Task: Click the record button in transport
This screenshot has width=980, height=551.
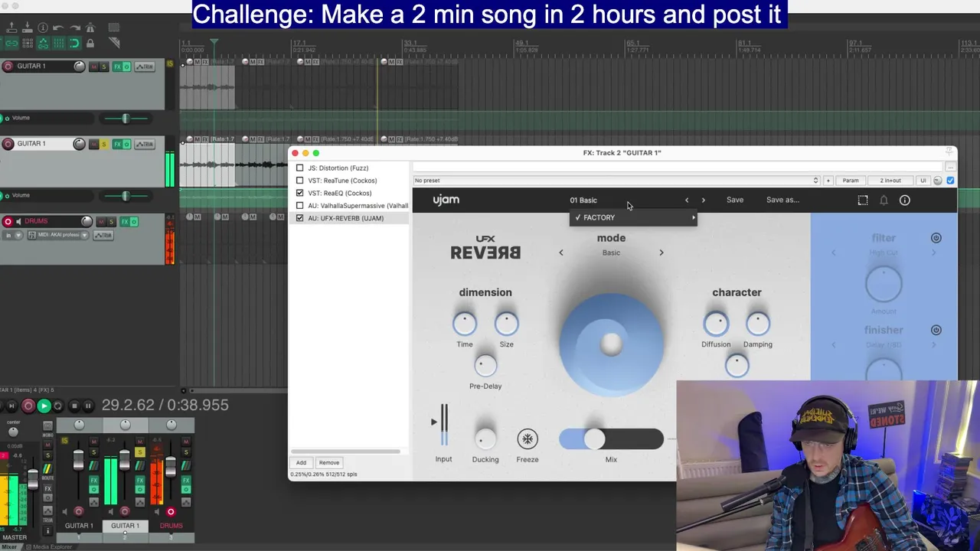Action: pyautogui.click(x=28, y=406)
